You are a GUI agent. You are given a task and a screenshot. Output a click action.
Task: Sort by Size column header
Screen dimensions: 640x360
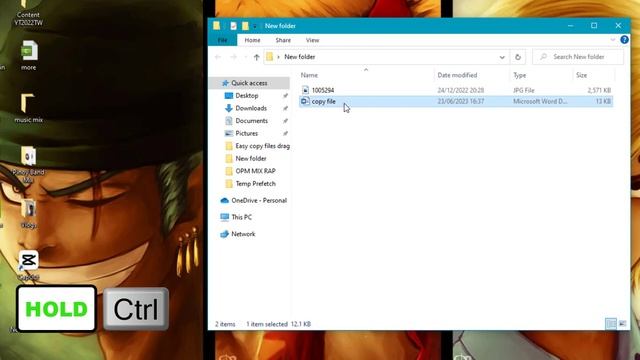581,75
